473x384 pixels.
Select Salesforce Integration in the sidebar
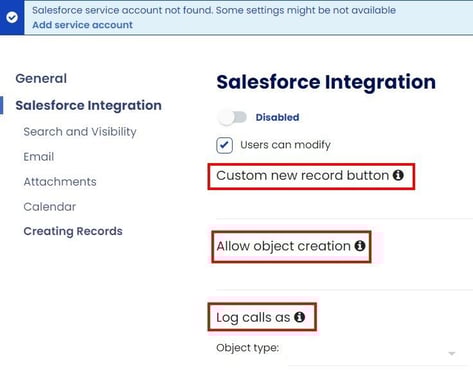tap(88, 105)
